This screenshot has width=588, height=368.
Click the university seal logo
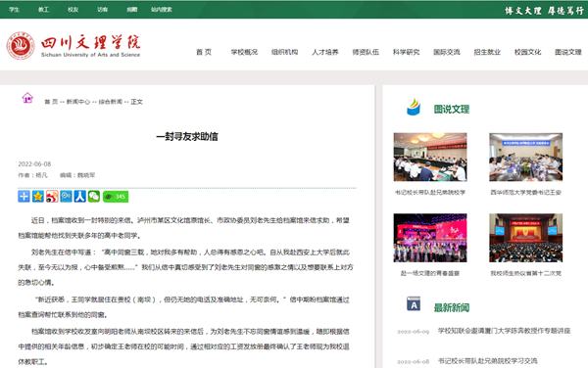(21, 46)
